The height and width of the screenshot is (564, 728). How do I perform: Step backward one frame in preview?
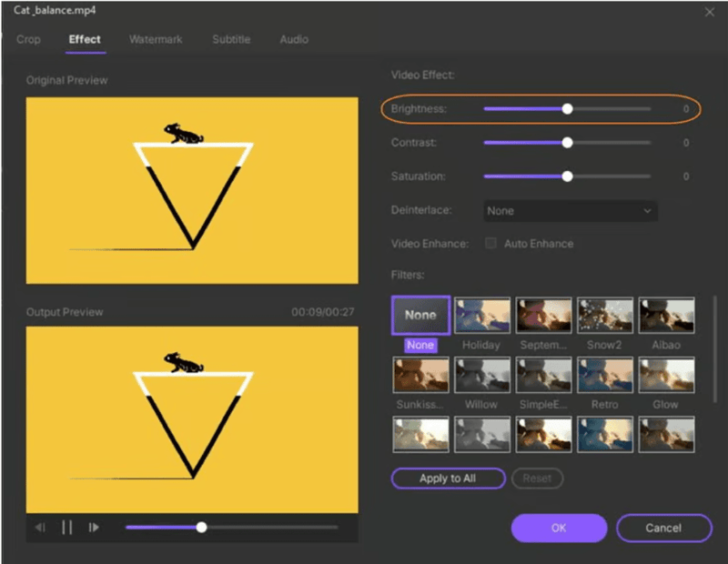[40, 526]
